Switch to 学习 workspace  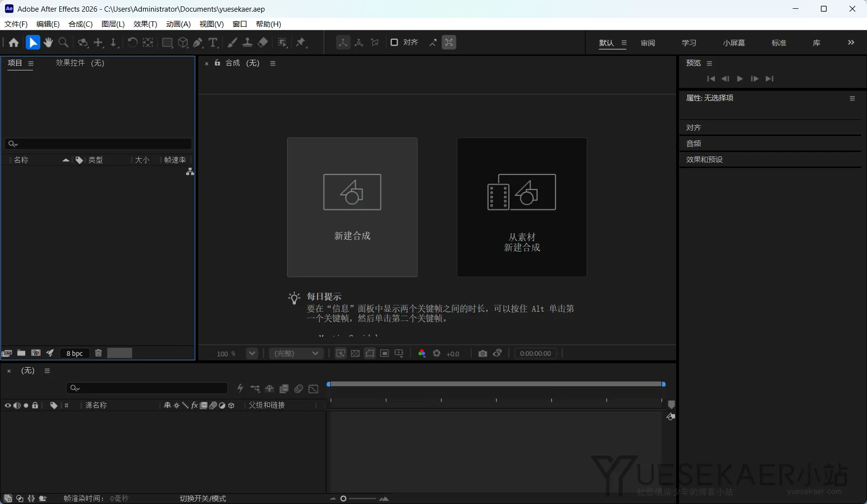tap(689, 43)
